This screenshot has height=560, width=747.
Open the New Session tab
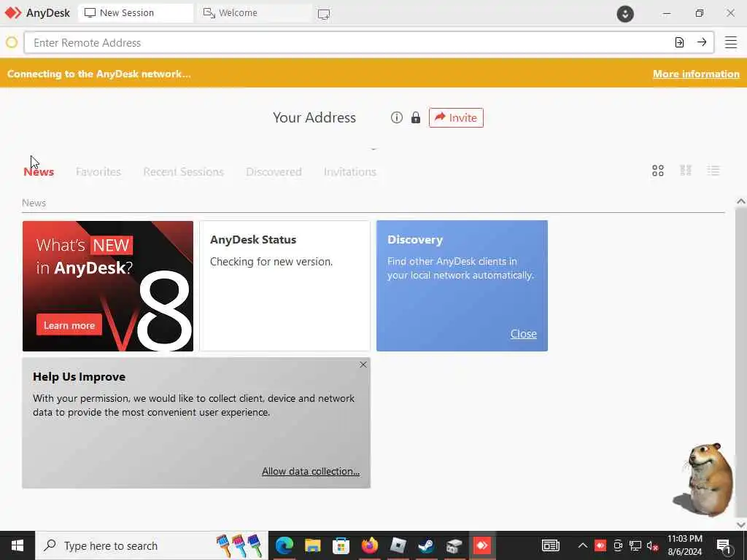pyautogui.click(x=136, y=13)
